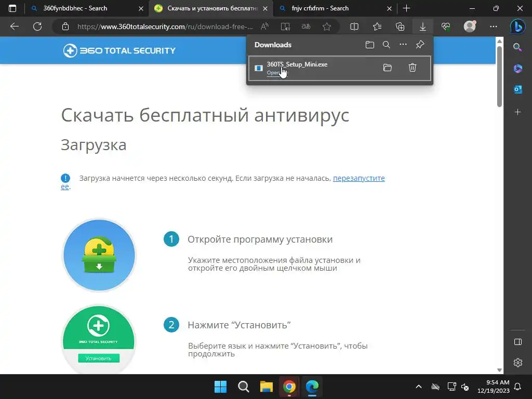Click the installer box illustration
Viewport: 532px width, 399px height.
(99, 255)
